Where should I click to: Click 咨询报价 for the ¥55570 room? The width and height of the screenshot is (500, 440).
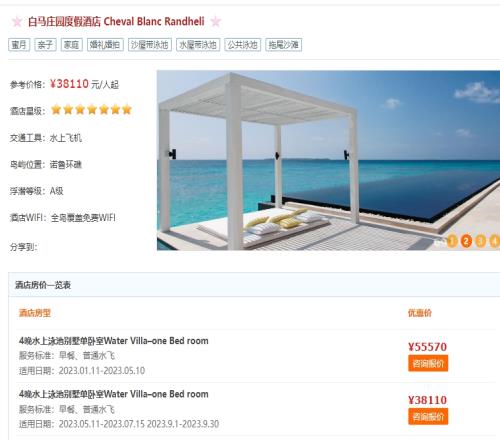(428, 363)
